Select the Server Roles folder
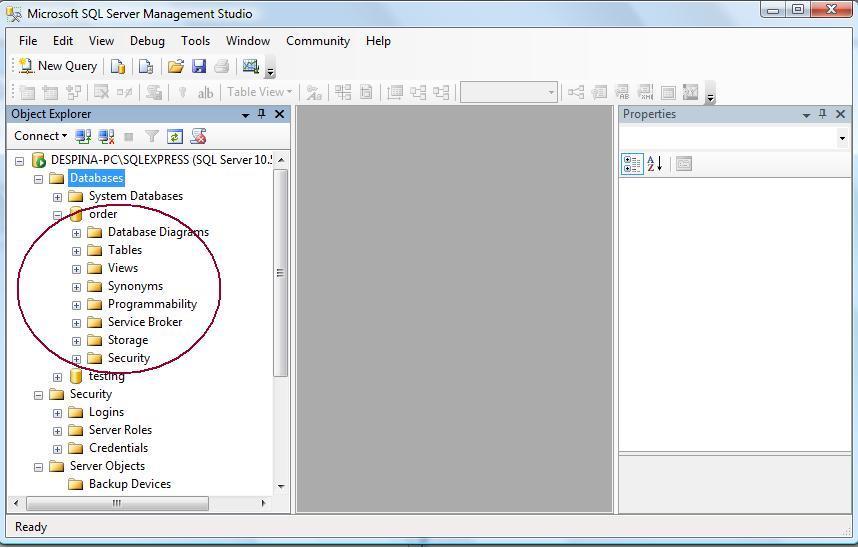Image resolution: width=858 pixels, height=548 pixels. [120, 430]
